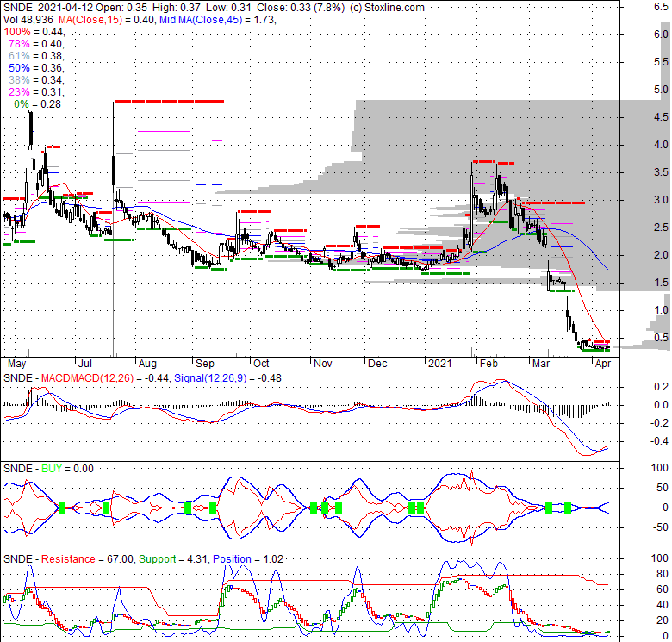Click the '2021' year label on time axis
The width and height of the screenshot is (672, 642).
[x=440, y=364]
